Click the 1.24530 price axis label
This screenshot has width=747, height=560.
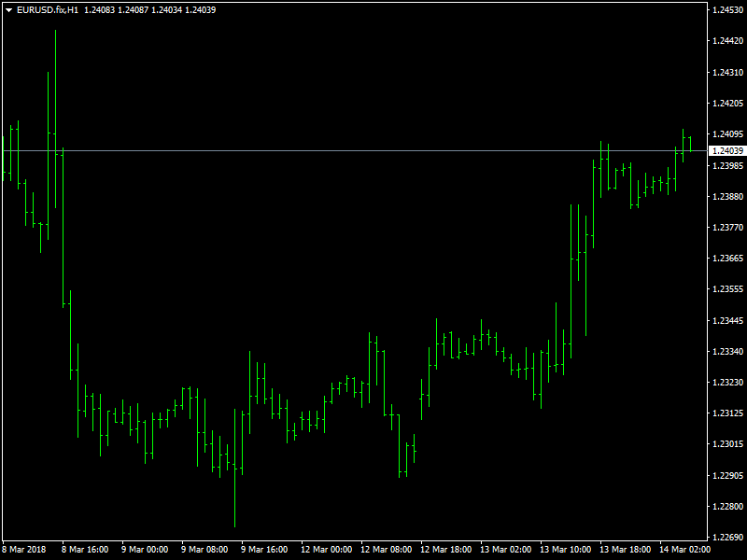pyautogui.click(x=727, y=9)
